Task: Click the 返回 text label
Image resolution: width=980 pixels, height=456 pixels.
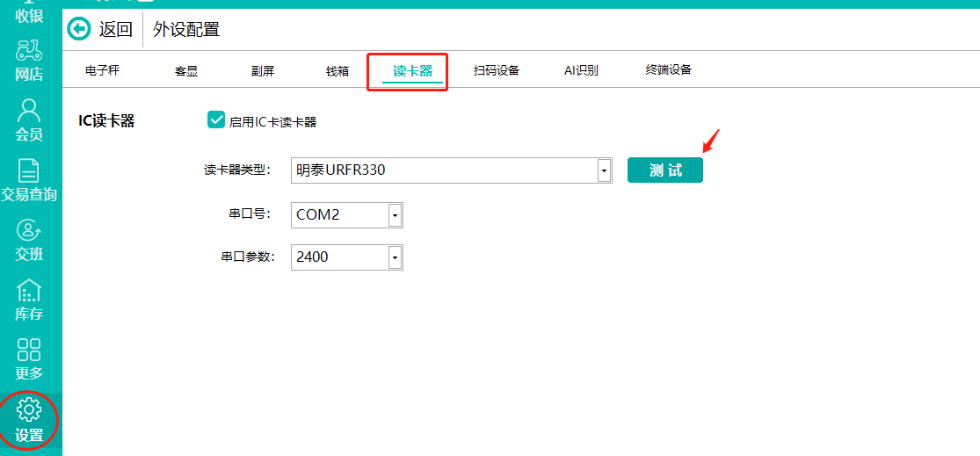Action: pos(116,29)
